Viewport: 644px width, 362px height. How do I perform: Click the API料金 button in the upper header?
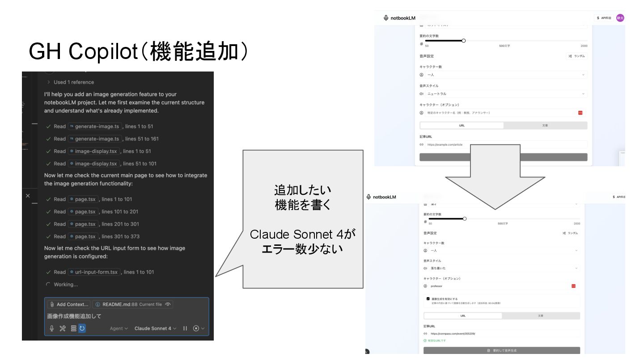[x=604, y=18]
